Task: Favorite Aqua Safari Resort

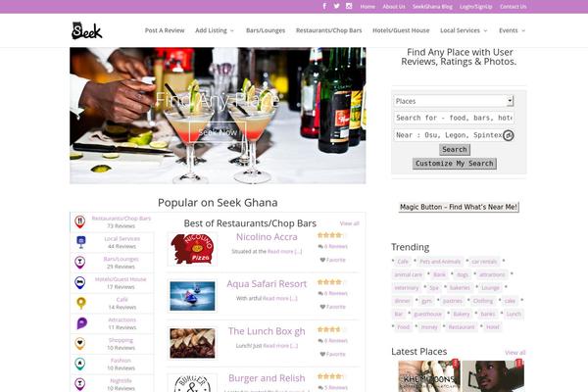Action: [x=332, y=307]
